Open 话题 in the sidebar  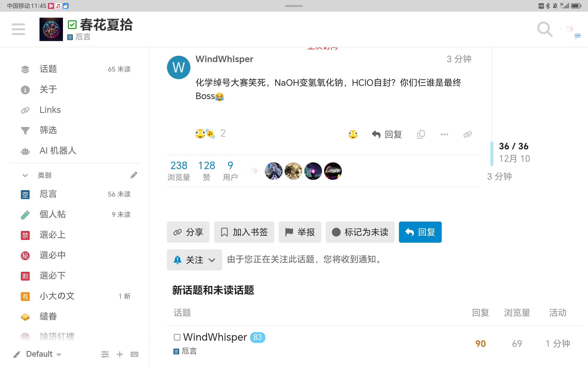(48, 69)
